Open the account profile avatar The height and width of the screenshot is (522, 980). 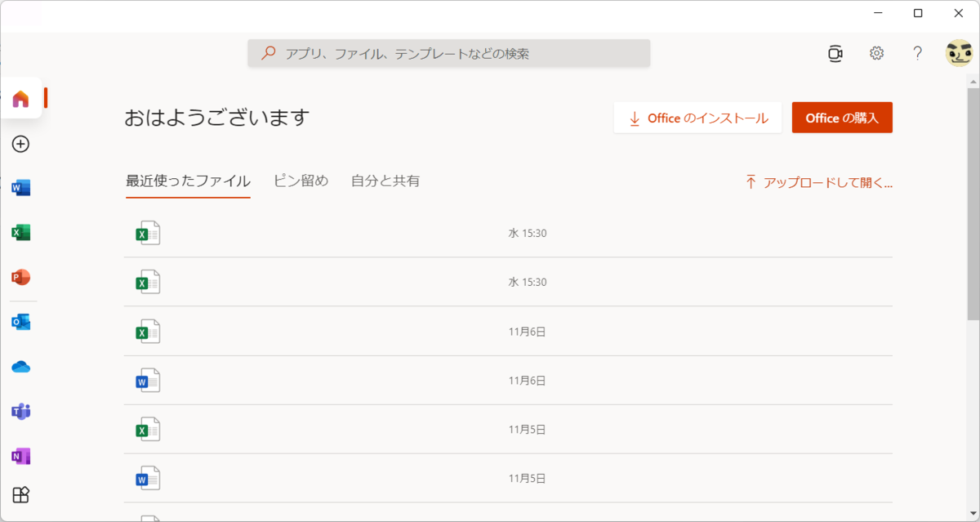pos(959,53)
